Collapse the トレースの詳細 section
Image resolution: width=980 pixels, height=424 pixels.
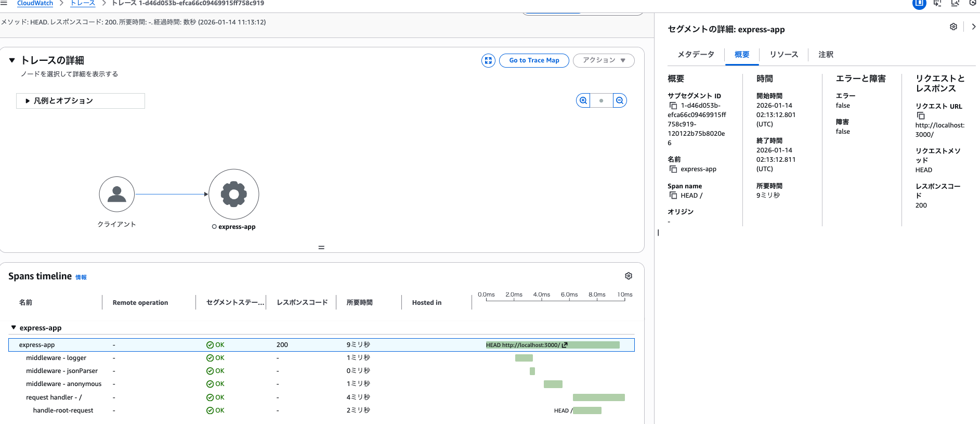tap(12, 60)
